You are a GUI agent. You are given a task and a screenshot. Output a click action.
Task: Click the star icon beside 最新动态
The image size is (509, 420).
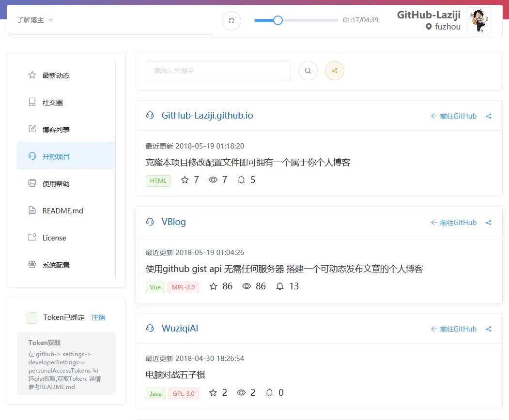click(32, 75)
